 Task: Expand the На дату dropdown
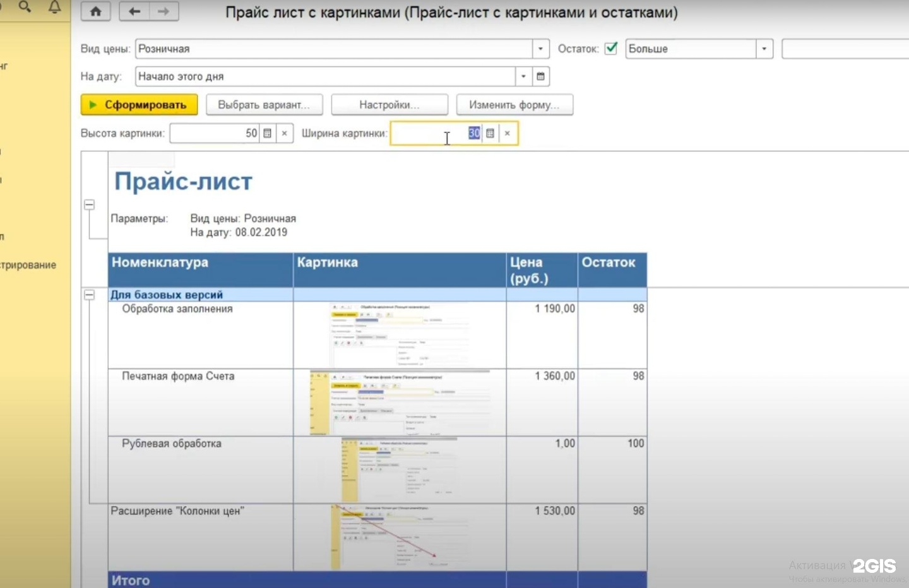tap(524, 76)
